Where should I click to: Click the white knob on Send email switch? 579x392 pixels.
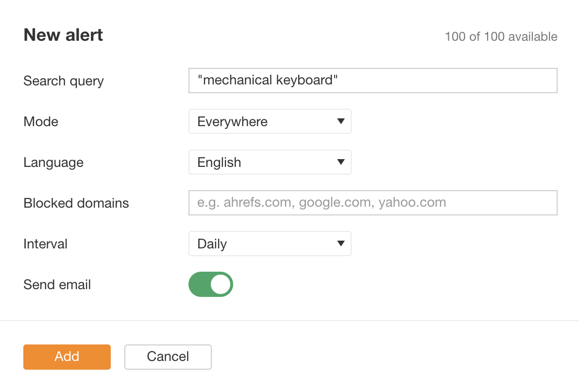(221, 284)
